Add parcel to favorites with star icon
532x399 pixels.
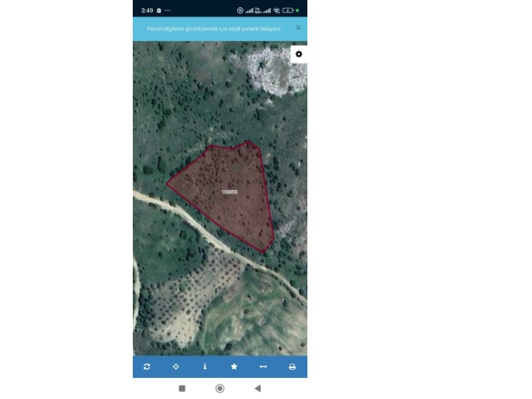tap(234, 367)
